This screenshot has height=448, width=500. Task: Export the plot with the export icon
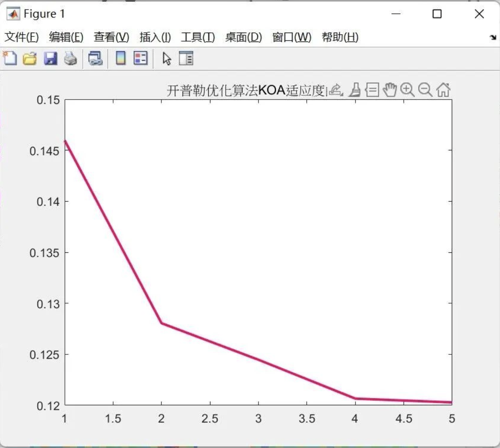coord(334,89)
